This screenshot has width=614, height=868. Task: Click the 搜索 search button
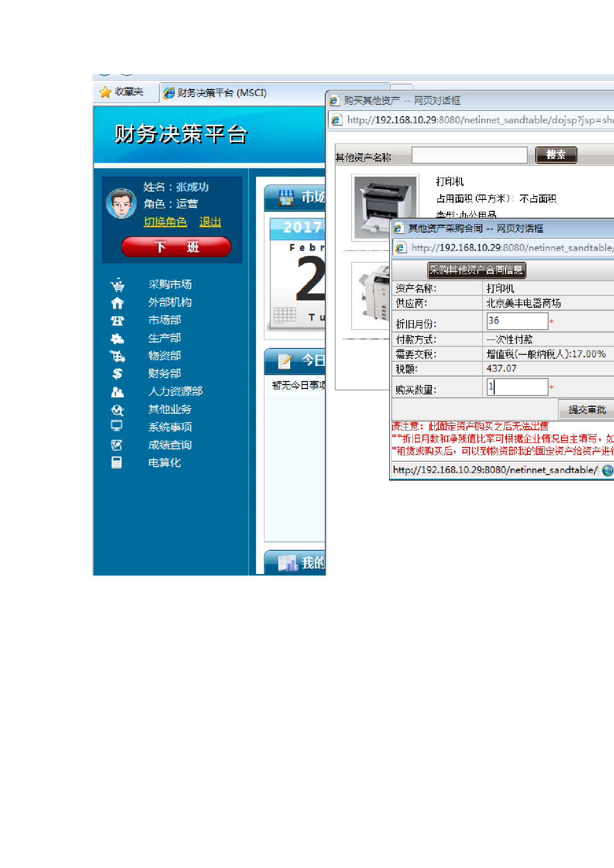(556, 155)
